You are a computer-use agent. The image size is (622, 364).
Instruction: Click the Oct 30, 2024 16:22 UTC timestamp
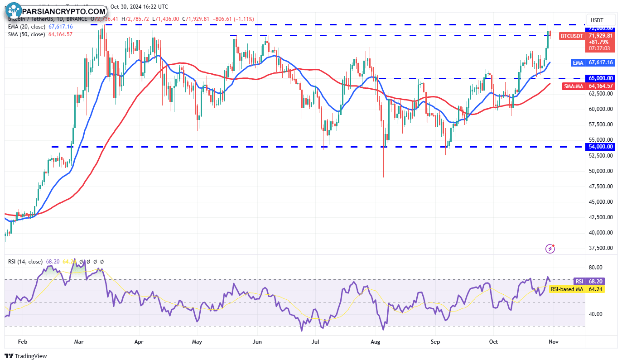tap(140, 7)
